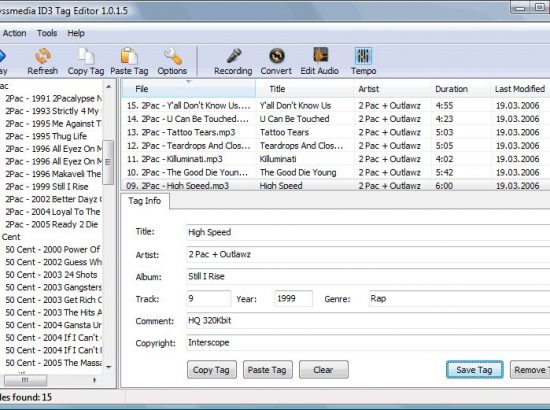Open folder 2Pac - 1996 Makaveli
The width and height of the screenshot is (550, 410).
tap(54, 174)
